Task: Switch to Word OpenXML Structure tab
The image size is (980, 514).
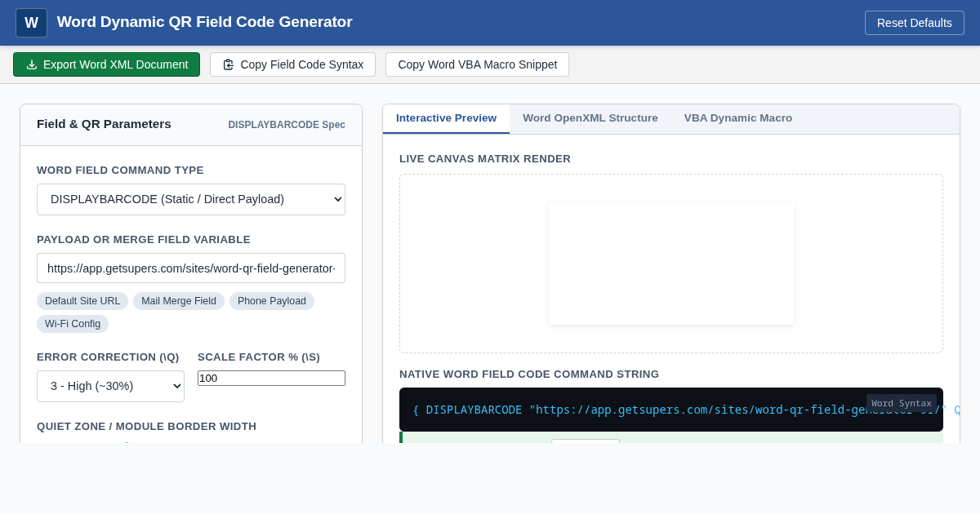Action: pos(590,118)
